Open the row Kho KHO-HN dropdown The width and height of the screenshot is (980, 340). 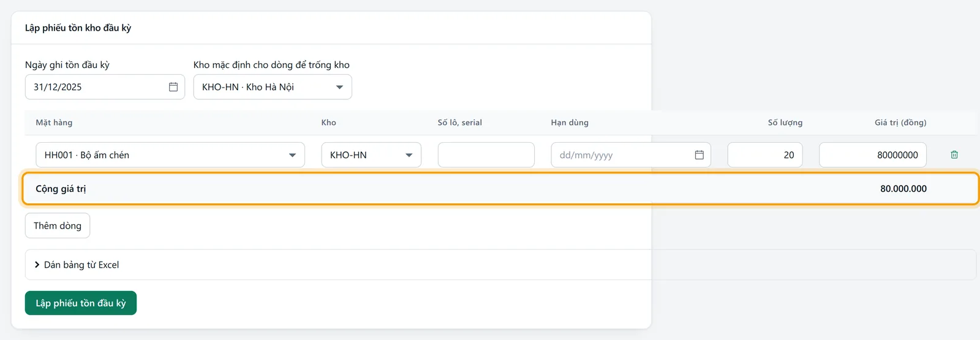(371, 155)
